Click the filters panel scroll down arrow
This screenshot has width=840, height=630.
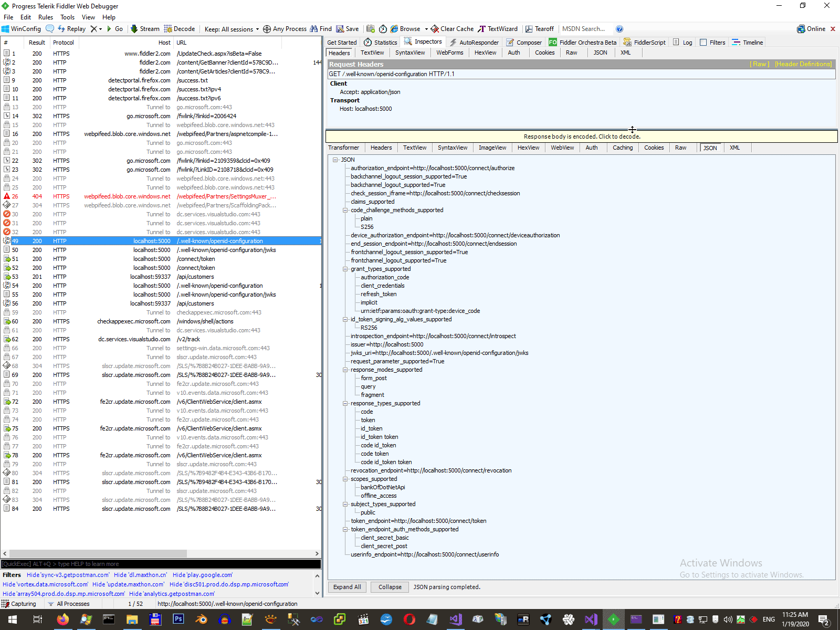pyautogui.click(x=317, y=593)
